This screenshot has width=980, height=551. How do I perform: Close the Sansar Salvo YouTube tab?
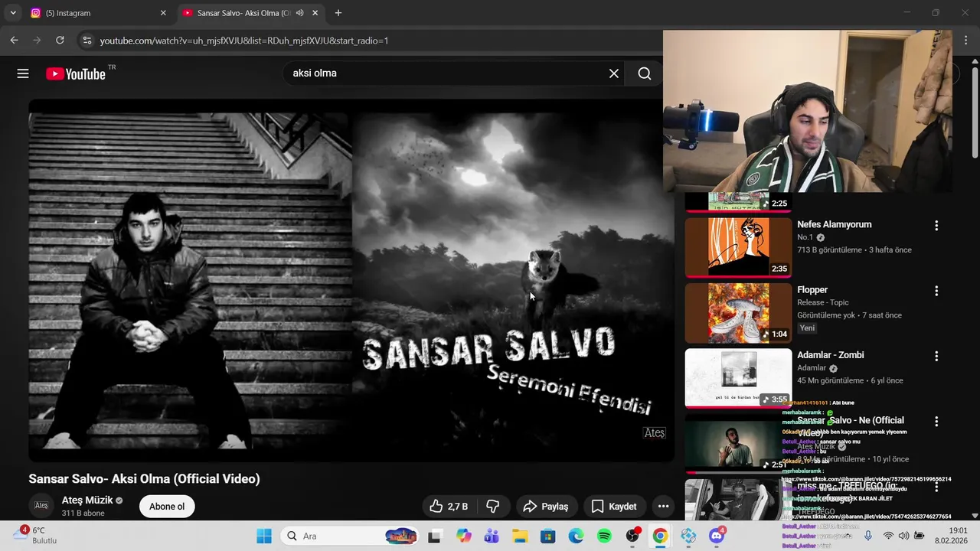315,13
